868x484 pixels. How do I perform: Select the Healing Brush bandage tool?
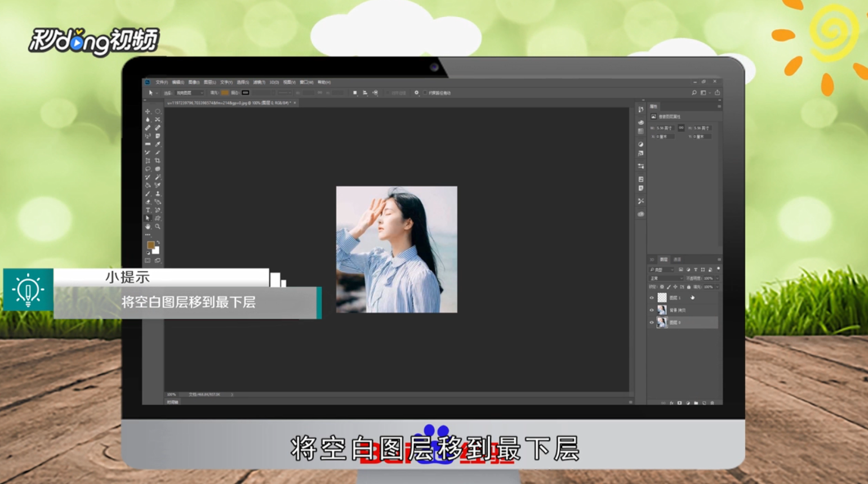tap(148, 128)
